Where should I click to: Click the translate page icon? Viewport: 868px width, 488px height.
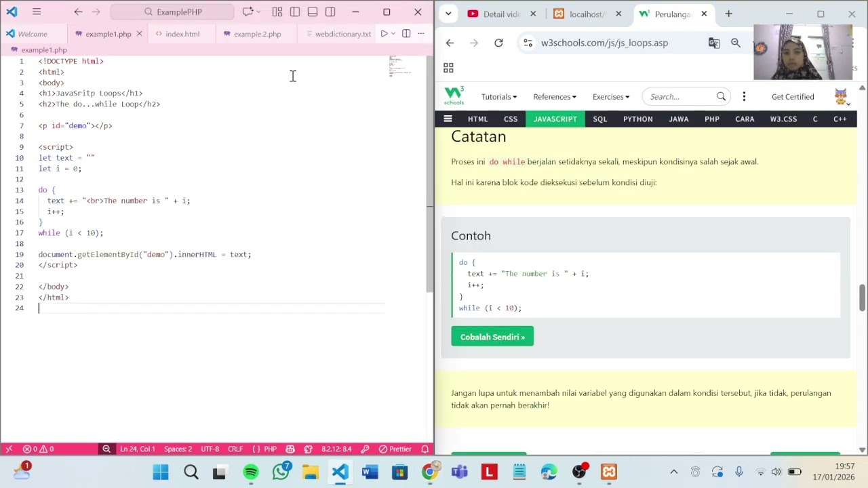click(713, 43)
